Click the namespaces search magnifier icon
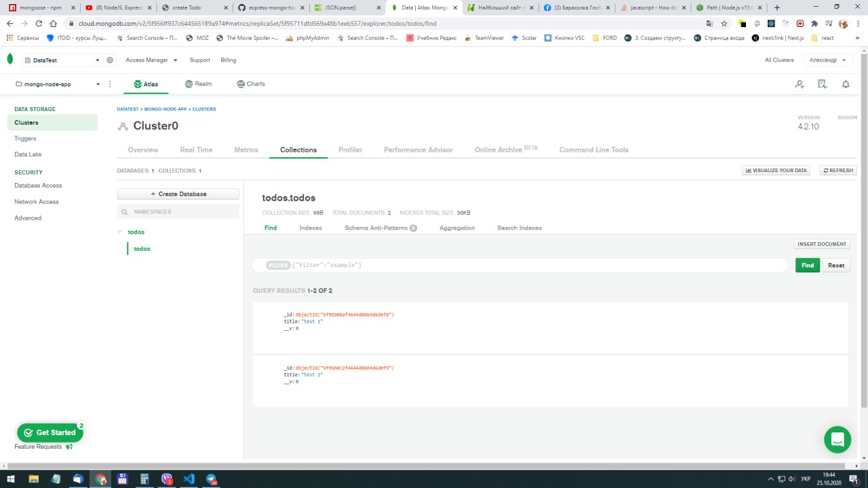This screenshot has width=868, height=488. pos(125,212)
